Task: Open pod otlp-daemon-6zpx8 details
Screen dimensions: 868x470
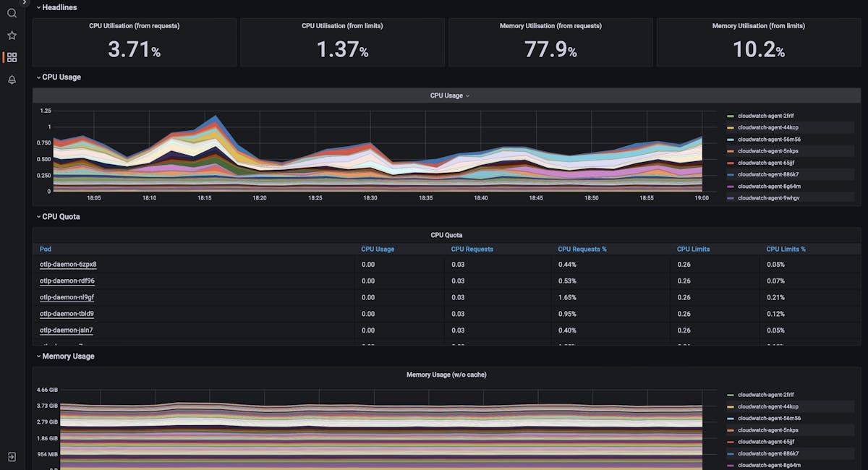Action: [x=68, y=265]
